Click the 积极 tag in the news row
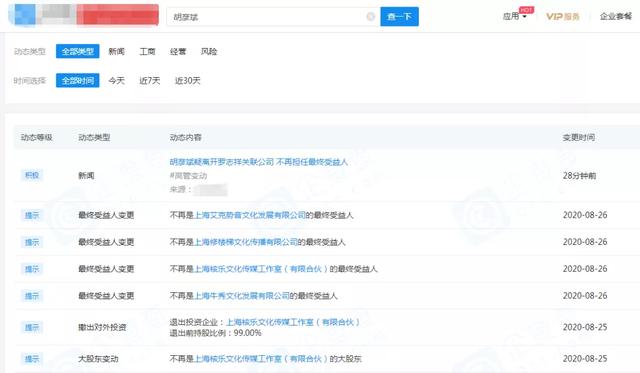Image resolution: width=640 pixels, height=373 pixels. coord(32,175)
